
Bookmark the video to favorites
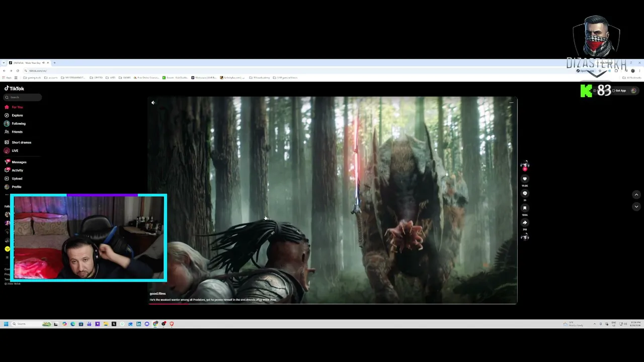525,208
